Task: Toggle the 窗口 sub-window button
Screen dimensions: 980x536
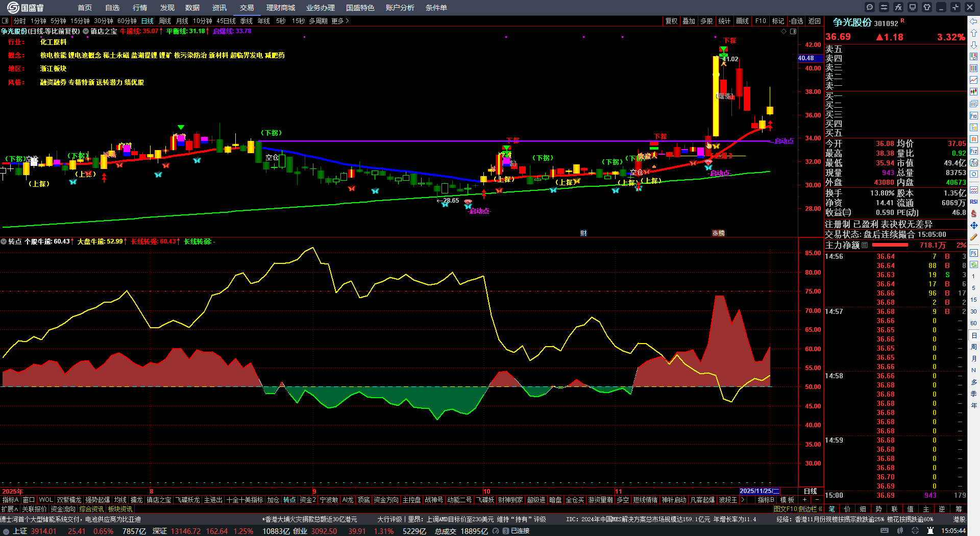Action: [x=29, y=500]
